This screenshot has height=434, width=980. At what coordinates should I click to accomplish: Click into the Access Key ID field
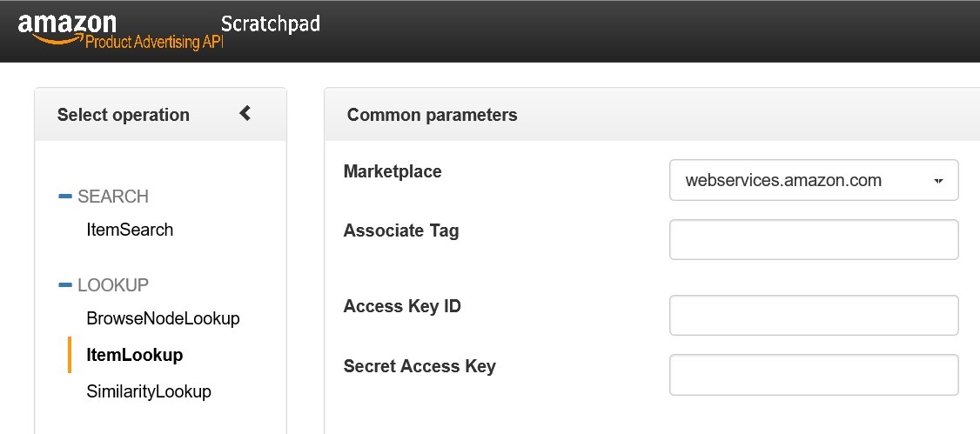tap(813, 315)
